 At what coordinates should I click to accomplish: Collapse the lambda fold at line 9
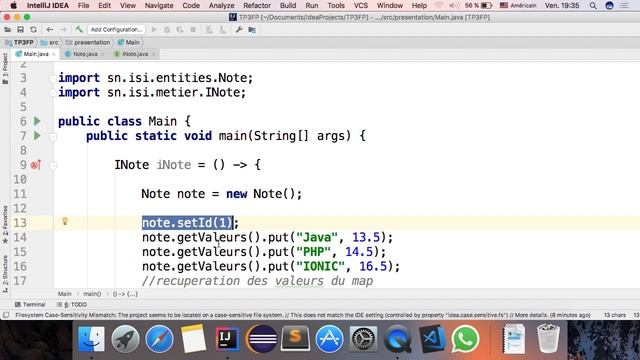(53, 165)
